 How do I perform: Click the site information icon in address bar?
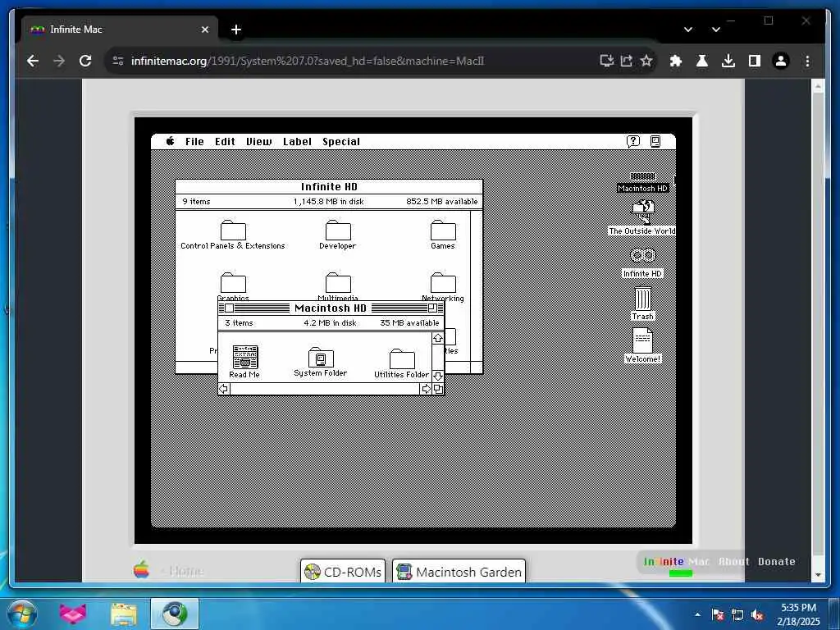click(118, 61)
